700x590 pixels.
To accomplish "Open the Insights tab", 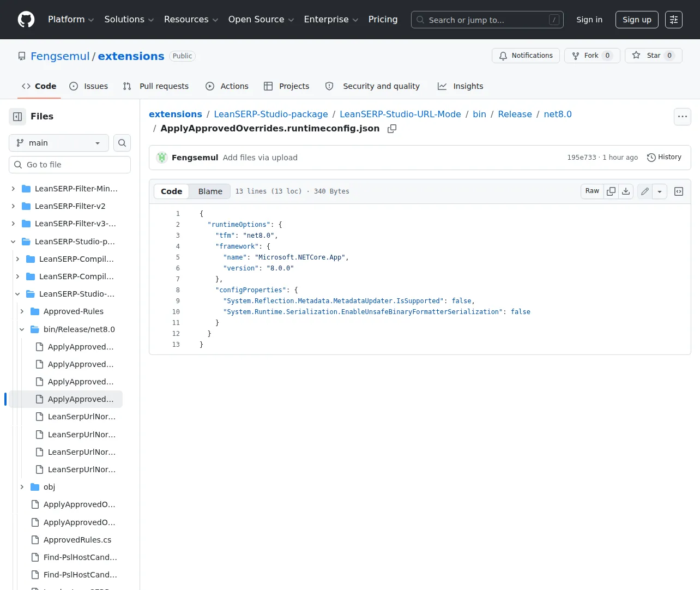I will click(461, 86).
